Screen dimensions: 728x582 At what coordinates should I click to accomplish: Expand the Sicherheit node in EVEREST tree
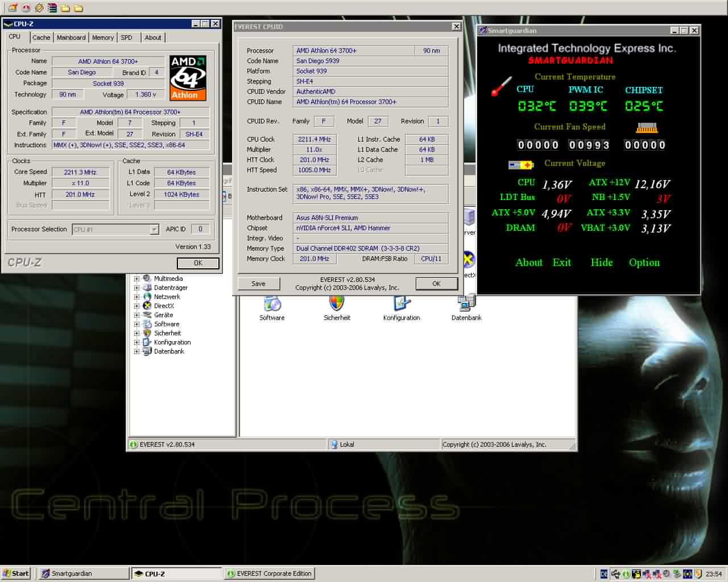click(x=136, y=333)
